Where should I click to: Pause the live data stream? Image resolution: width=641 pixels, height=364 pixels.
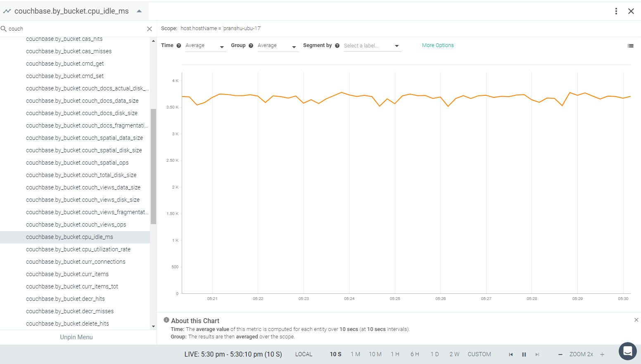tap(524, 355)
